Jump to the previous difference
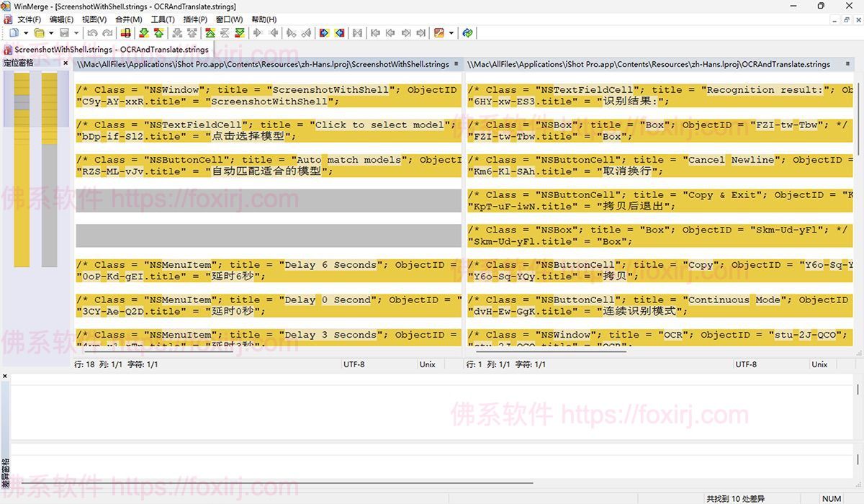864x504 pixels. 158,32
